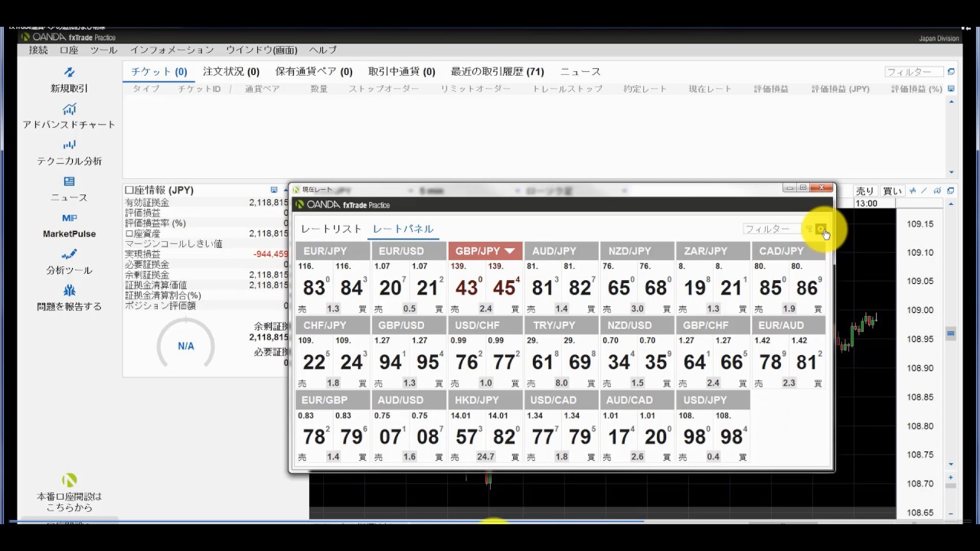Click the chart type icon in the chart toolbar
The height and width of the screenshot is (551, 980).
[937, 191]
